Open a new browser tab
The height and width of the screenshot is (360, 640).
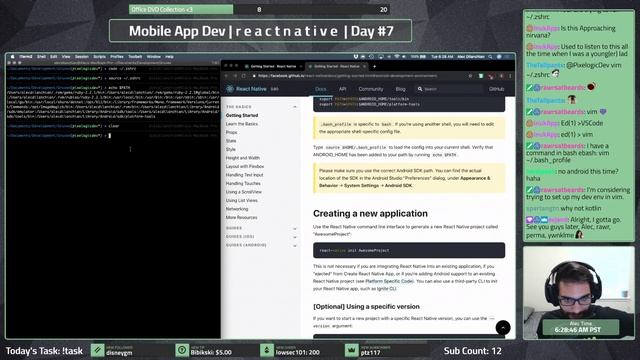point(374,66)
